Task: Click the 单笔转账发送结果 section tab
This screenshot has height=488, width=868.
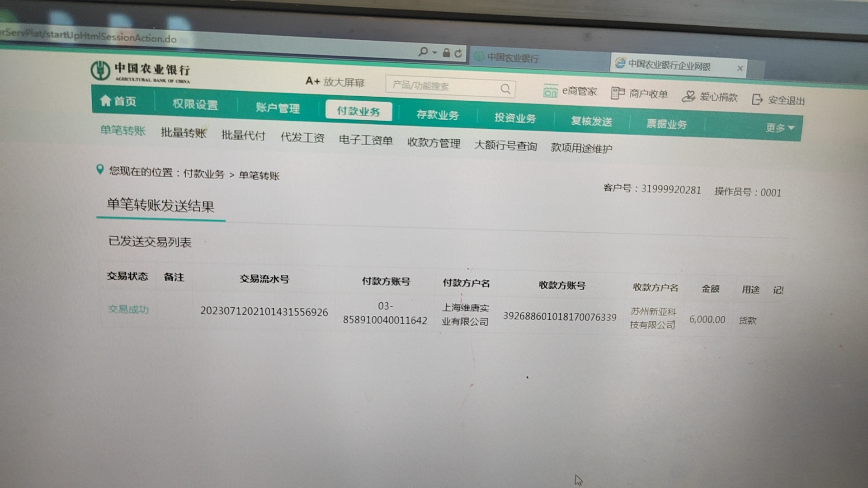Action: click(x=160, y=206)
